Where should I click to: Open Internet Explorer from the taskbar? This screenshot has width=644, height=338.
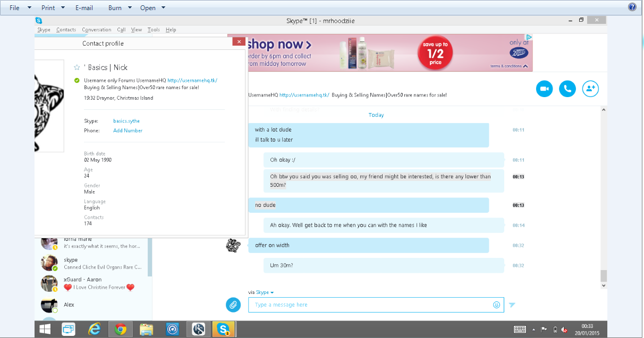95,330
